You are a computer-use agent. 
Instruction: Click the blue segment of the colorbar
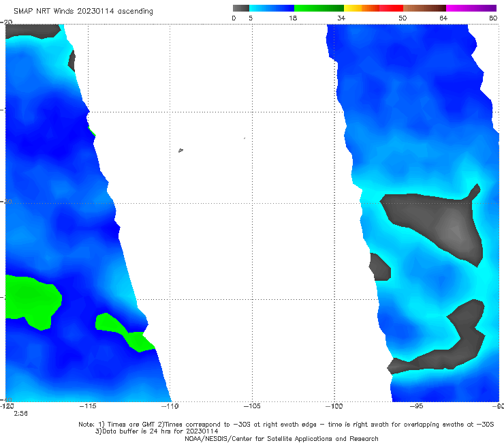tap(272, 8)
